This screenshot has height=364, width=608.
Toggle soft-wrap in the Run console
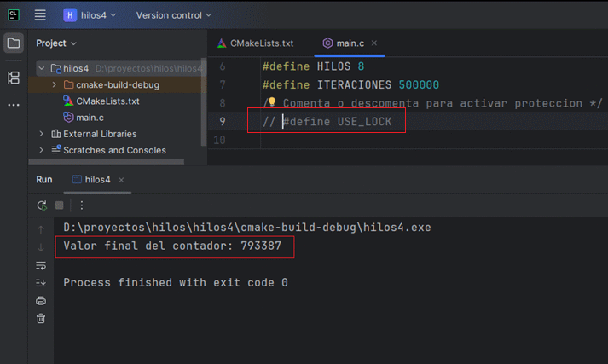pyautogui.click(x=41, y=265)
